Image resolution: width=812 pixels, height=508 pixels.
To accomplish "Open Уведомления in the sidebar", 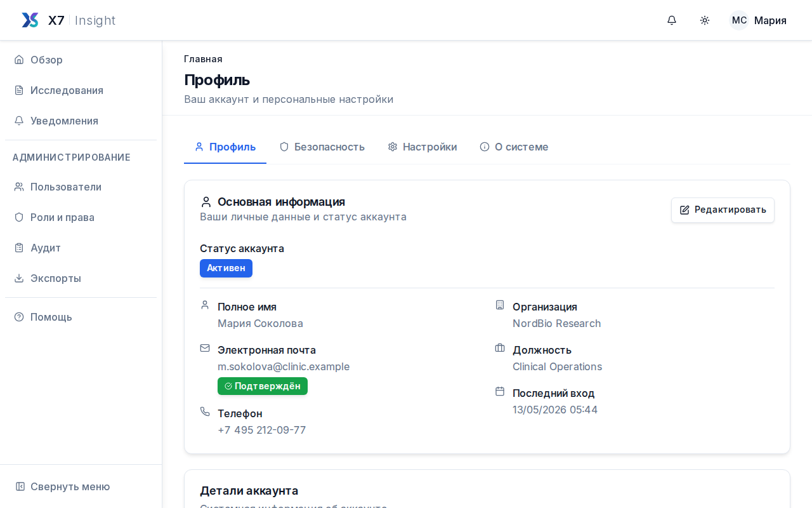I will [81, 121].
